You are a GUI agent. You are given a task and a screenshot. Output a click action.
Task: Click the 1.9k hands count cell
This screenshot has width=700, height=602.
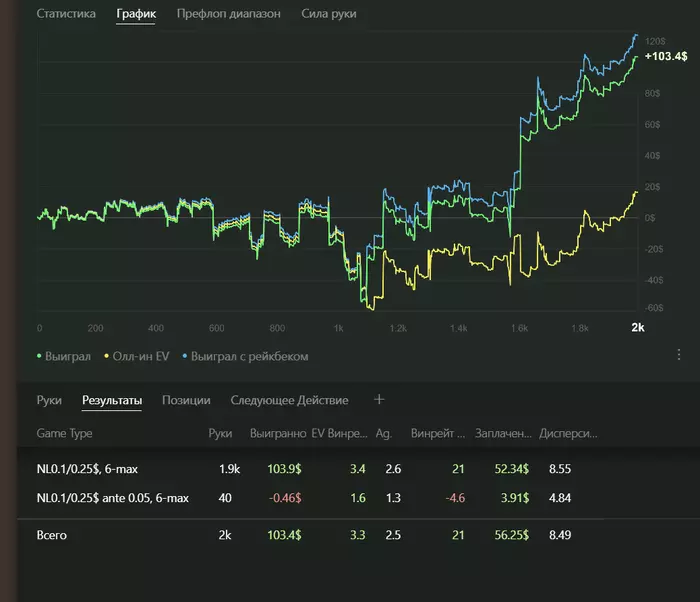tap(229, 469)
